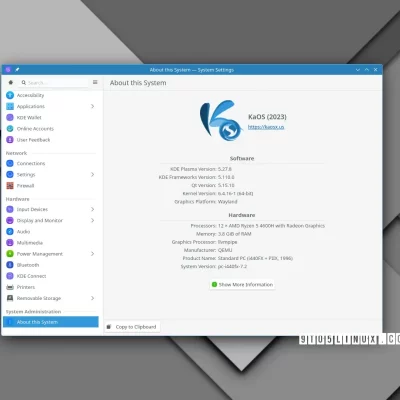400x400 pixels.
Task: Select the KDE Wallet icon
Action: pos(10,117)
